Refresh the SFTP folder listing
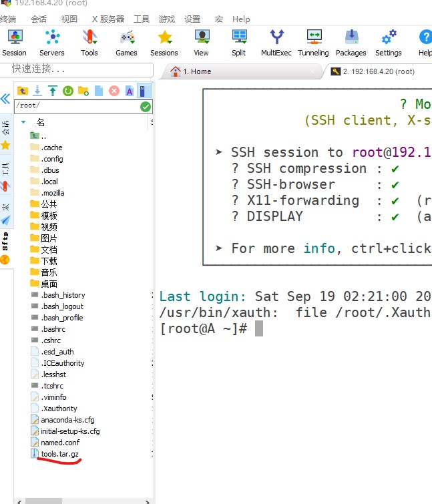Screen dimensions: 432x504 pyautogui.click(x=68, y=91)
